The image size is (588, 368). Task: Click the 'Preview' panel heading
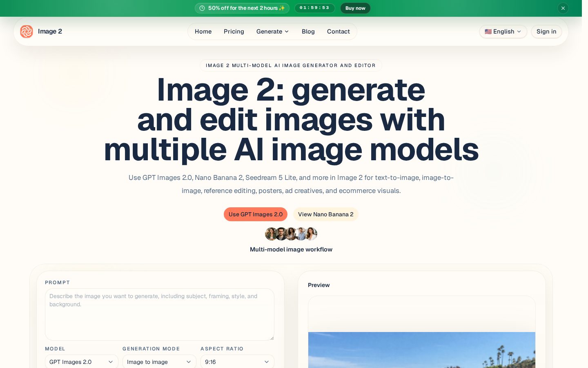point(319,285)
